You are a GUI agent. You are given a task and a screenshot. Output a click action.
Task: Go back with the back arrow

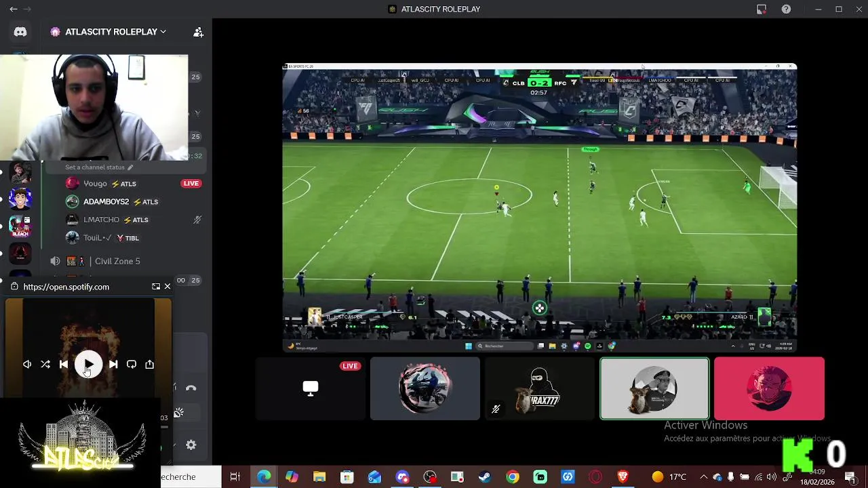click(x=14, y=9)
